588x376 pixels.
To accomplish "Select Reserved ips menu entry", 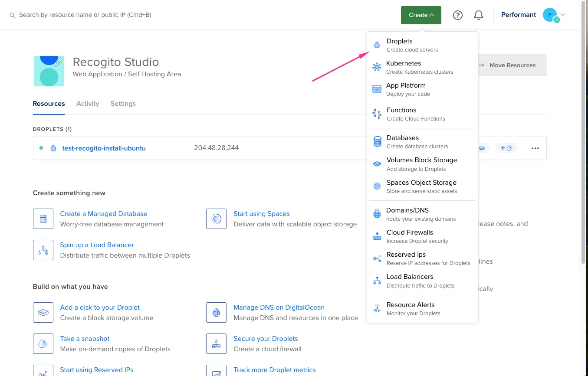I will tap(422, 258).
